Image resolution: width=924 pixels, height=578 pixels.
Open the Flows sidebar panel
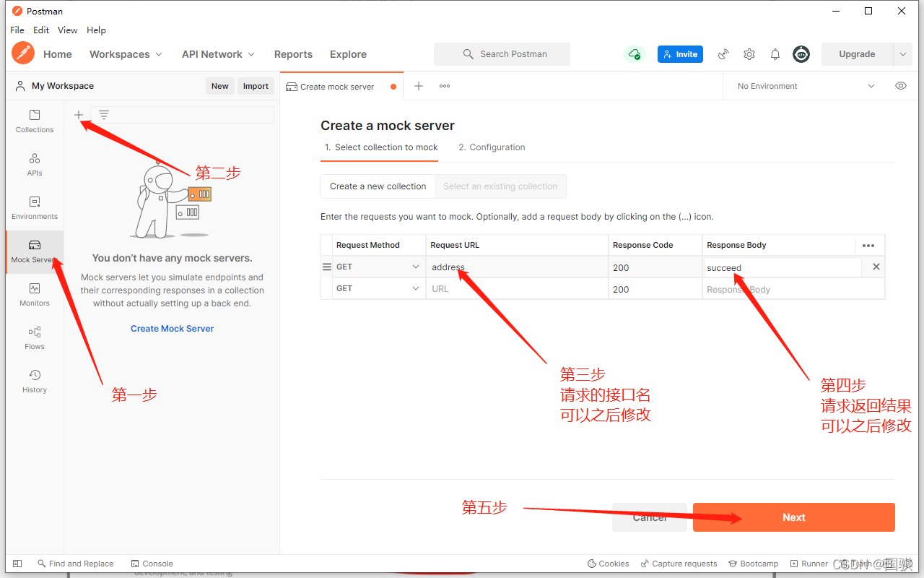[35, 338]
